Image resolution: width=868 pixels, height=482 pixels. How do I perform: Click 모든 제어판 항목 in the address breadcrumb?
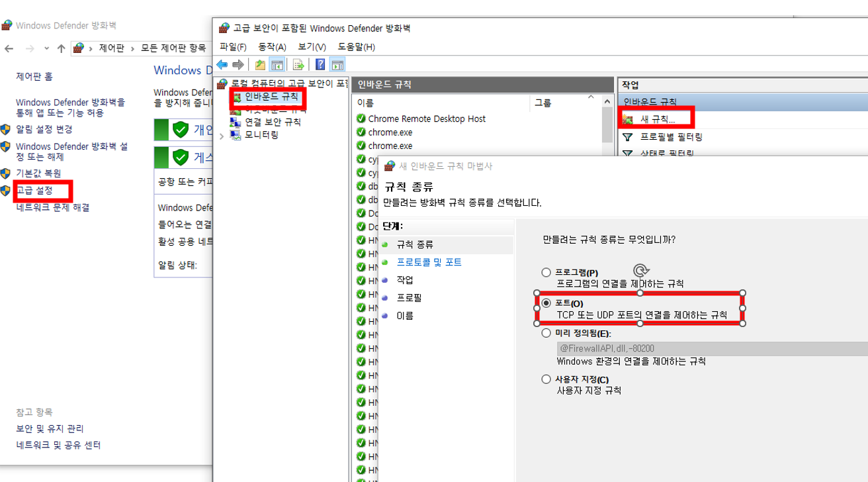(x=173, y=48)
